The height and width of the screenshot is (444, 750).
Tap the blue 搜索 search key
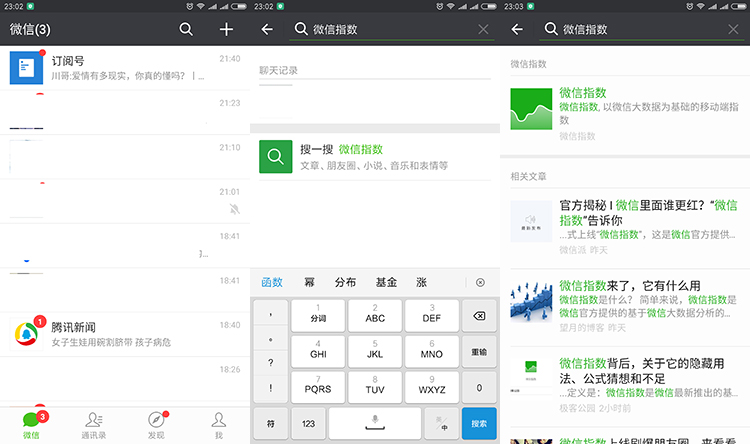click(479, 423)
